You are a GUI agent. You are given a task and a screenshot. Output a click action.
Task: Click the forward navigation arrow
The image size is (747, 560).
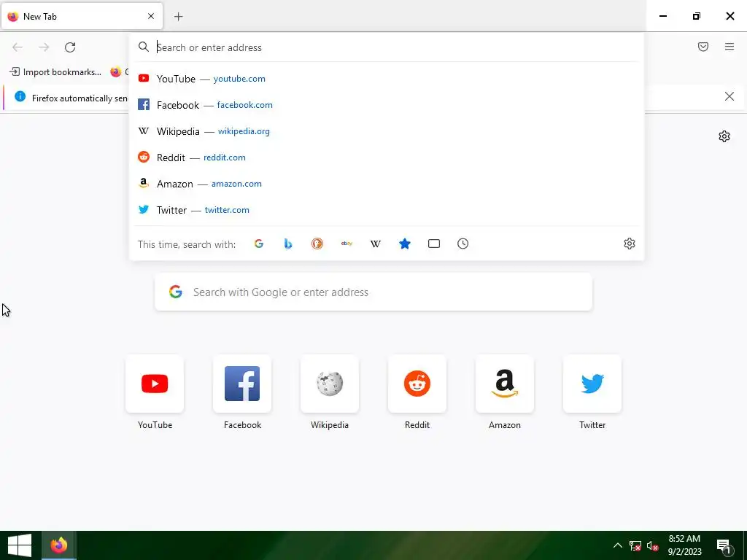44,47
